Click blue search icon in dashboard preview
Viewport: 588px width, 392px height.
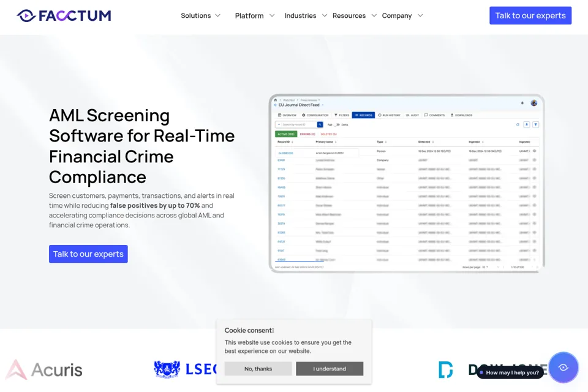tap(320, 124)
